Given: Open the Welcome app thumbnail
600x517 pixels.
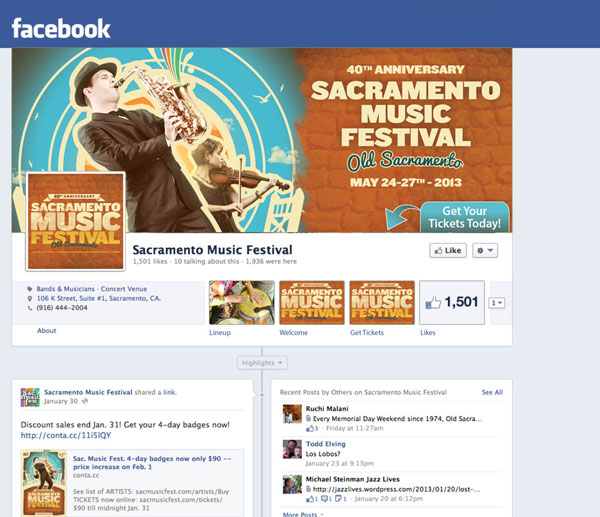Looking at the screenshot, I should [x=312, y=303].
